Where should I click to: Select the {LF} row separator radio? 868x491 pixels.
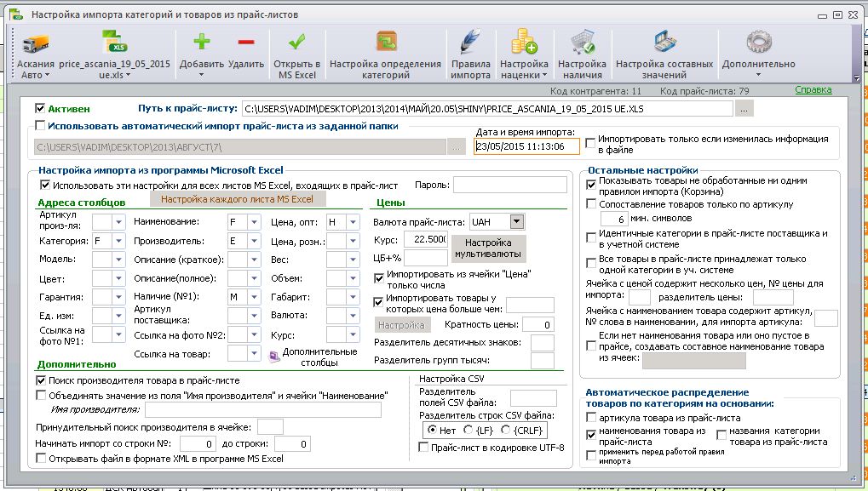tap(468, 430)
